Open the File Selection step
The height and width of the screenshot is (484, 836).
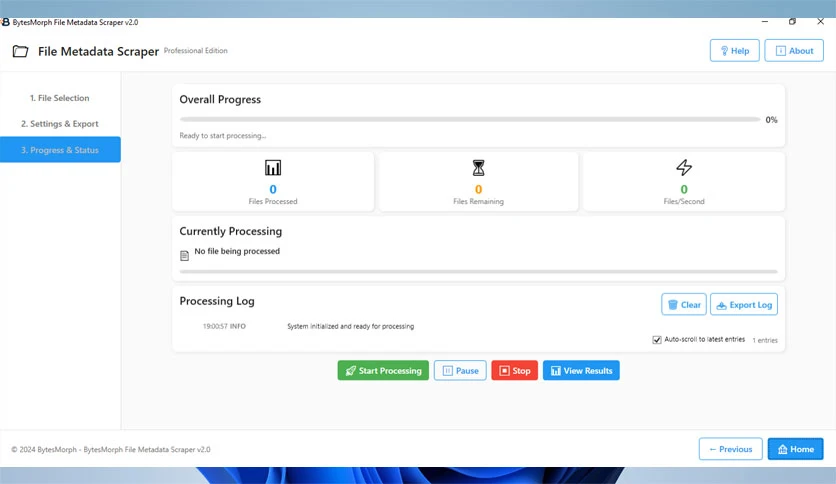point(60,98)
